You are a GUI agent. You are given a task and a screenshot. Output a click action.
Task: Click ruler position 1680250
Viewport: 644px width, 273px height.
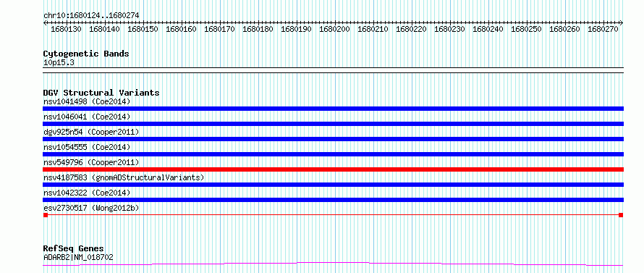click(x=526, y=30)
